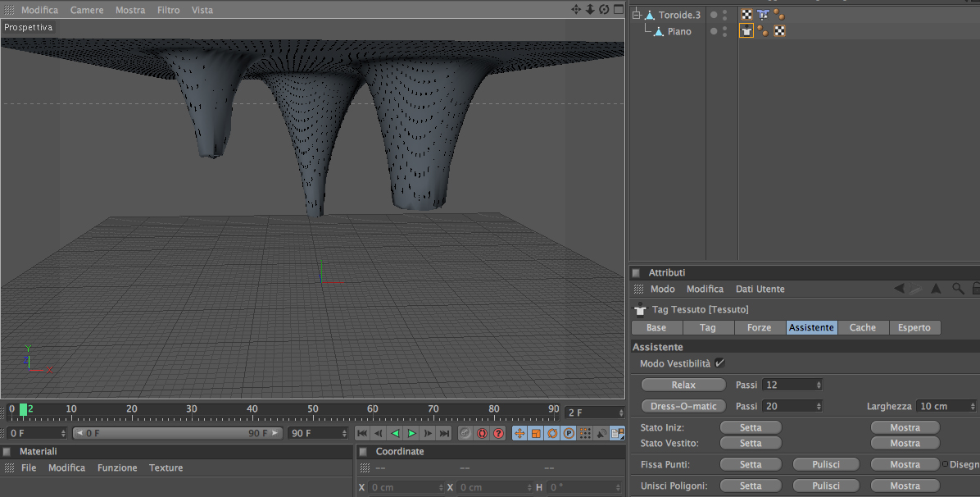Open the Filtro viewport menu
Screen dimensions: 980x497
click(168, 10)
